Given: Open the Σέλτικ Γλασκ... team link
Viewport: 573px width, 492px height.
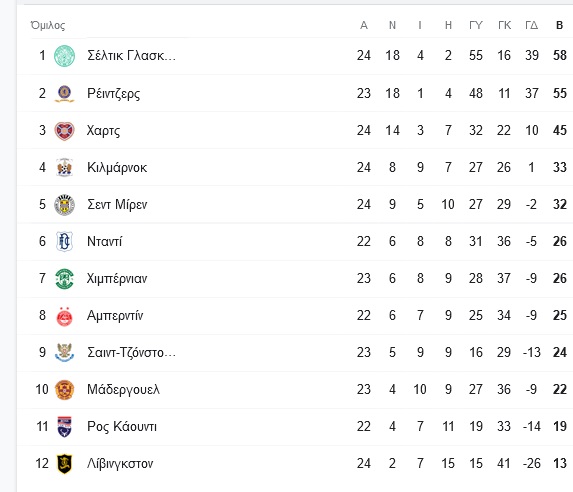Looking at the screenshot, I should (131, 56).
